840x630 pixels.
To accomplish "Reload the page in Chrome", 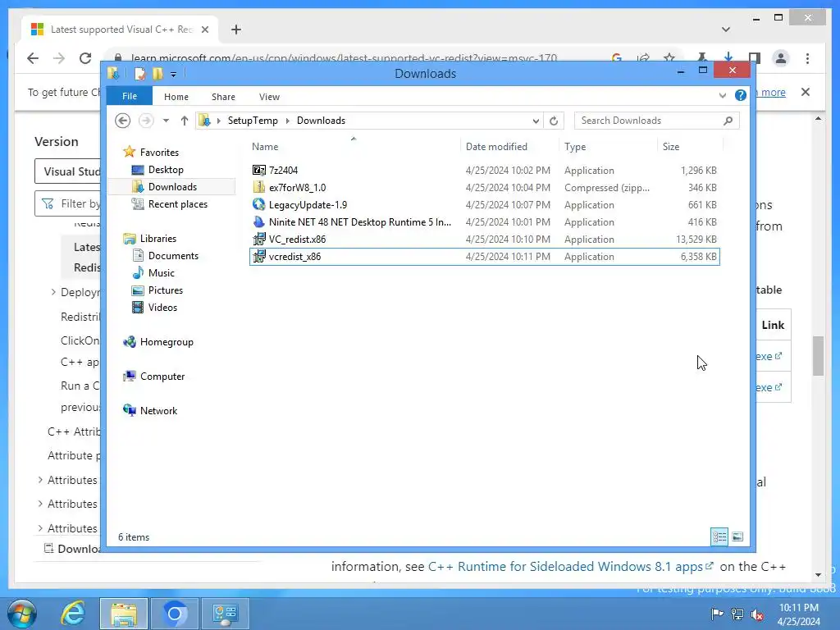I will (85, 58).
